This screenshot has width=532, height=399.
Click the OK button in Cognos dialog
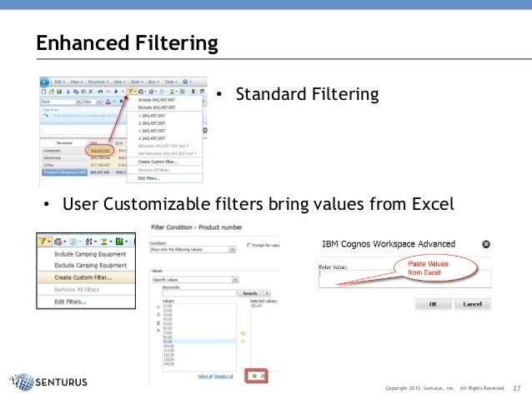(434, 304)
